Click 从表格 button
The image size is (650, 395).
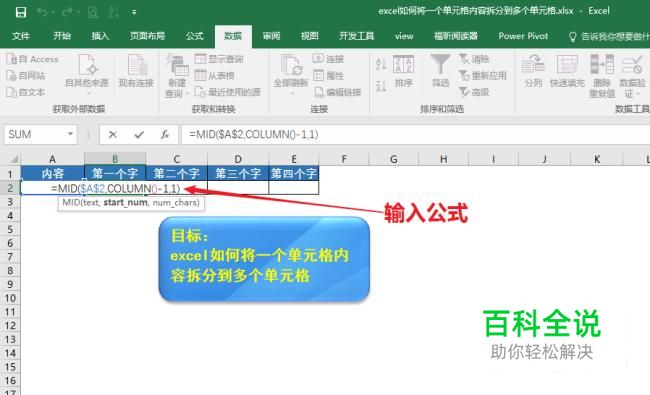215,75
